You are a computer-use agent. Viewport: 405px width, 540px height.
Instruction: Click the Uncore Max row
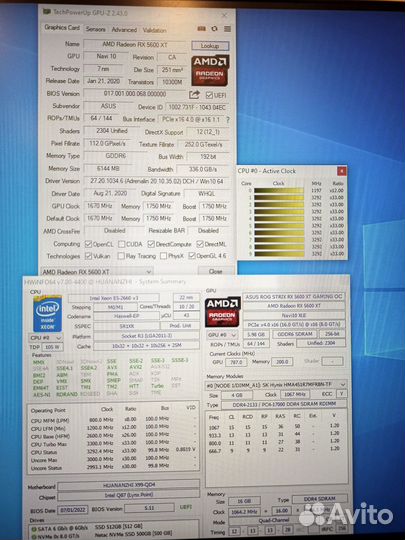point(113,460)
